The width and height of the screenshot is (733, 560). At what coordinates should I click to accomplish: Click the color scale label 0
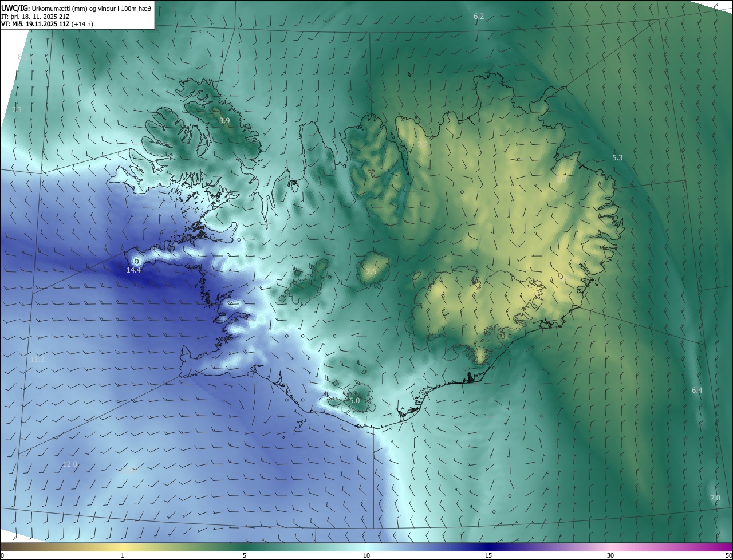2,555
